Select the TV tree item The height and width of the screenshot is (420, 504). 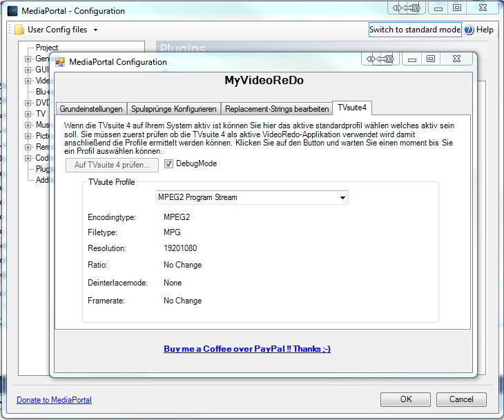pyautogui.click(x=41, y=114)
